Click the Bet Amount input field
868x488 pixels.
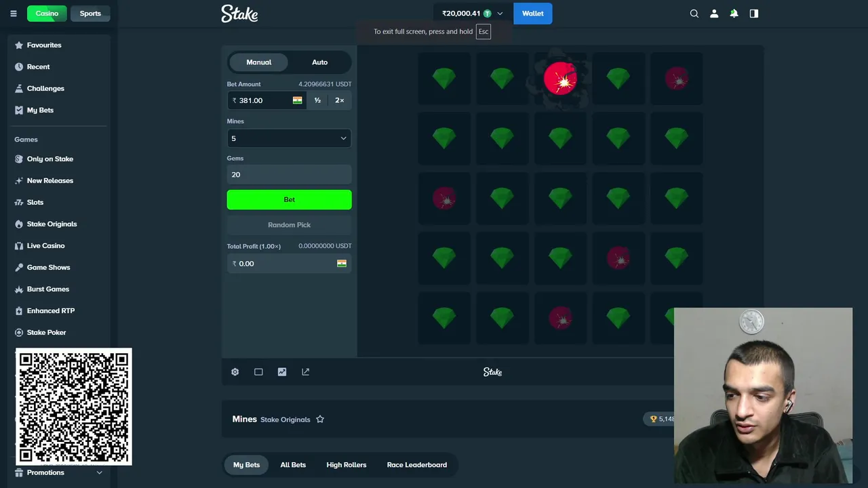click(x=267, y=100)
